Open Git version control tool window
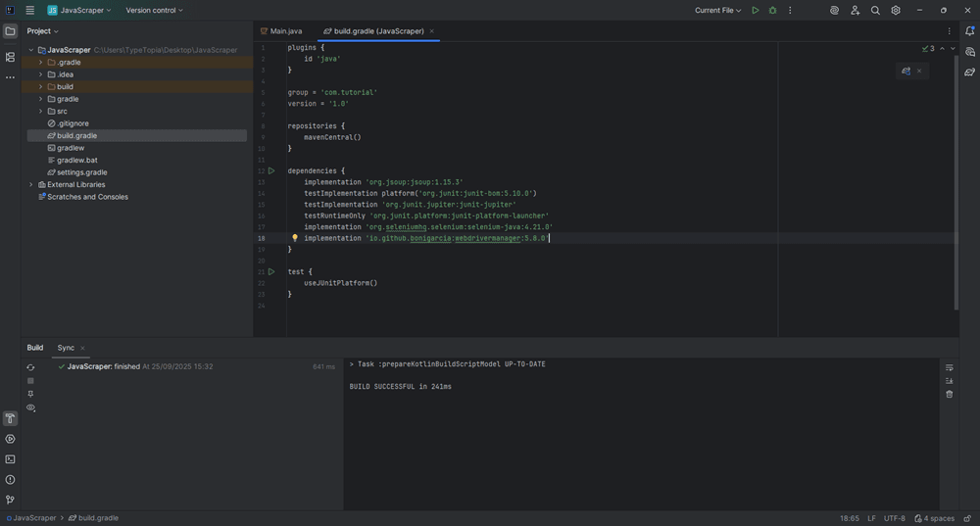980x526 pixels. [10, 500]
